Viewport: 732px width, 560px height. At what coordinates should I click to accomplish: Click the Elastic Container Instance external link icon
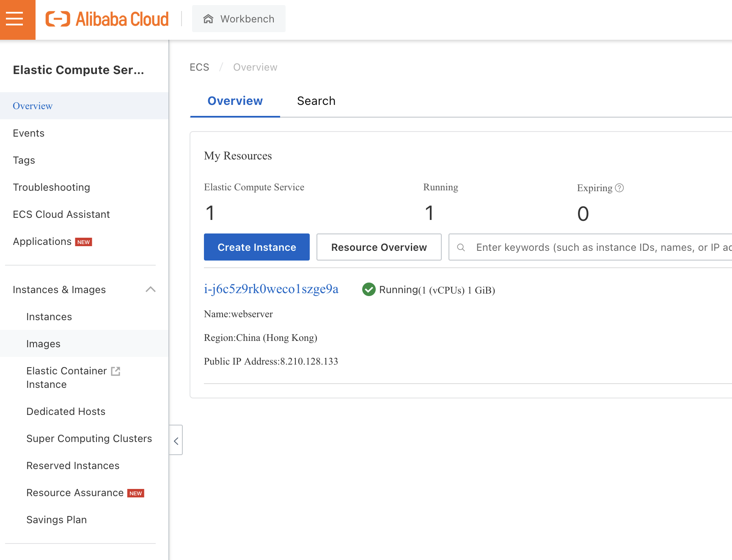click(116, 371)
